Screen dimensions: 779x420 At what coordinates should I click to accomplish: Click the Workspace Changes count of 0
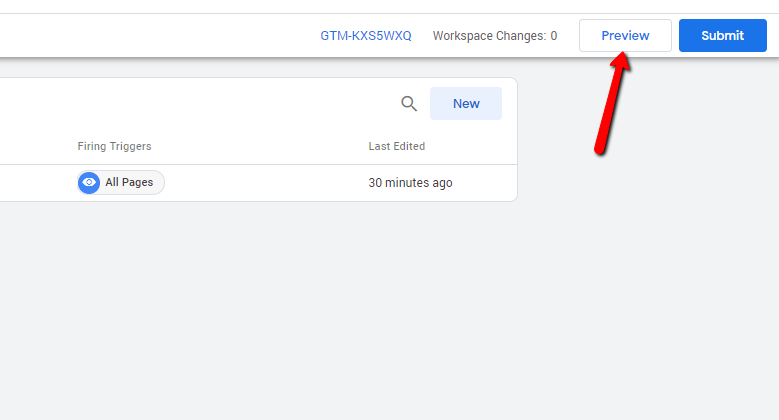553,36
